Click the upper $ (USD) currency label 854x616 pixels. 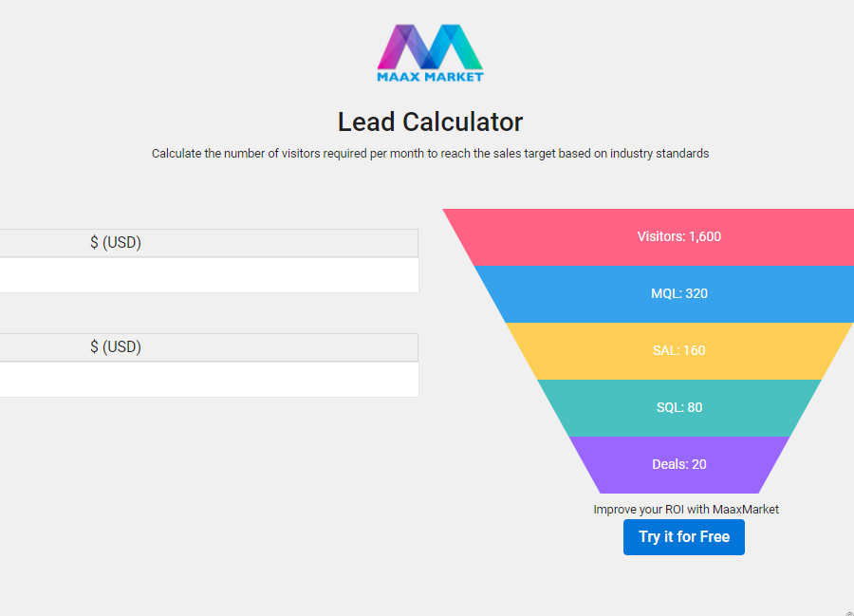click(116, 243)
